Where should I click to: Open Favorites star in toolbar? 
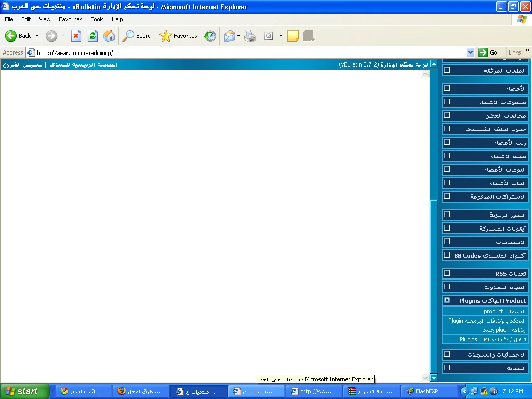point(179,36)
